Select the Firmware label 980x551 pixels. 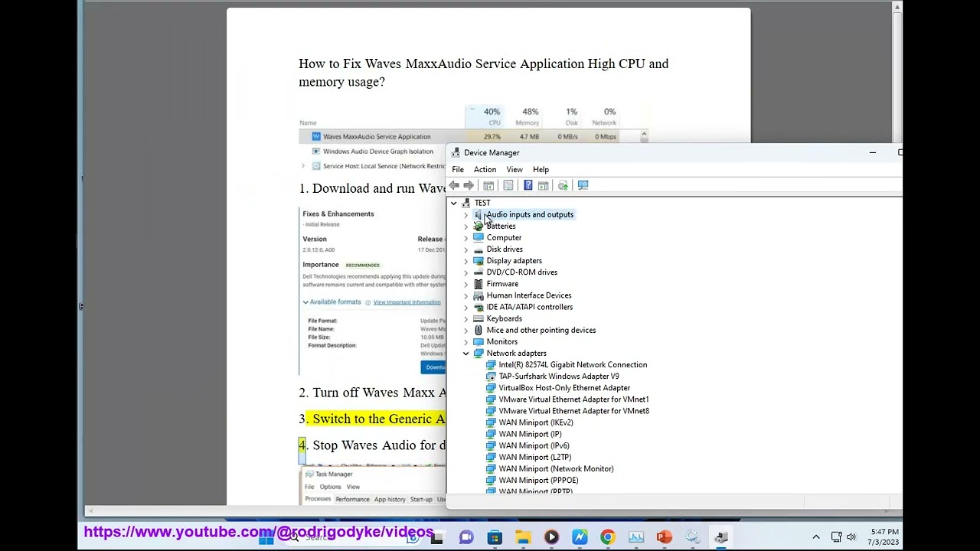[x=502, y=284]
